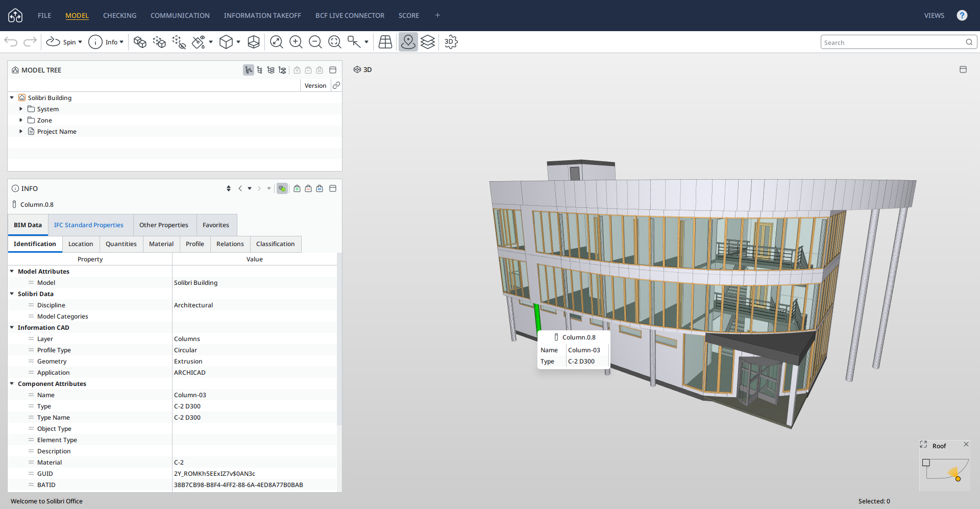Click the link icon beside Version
This screenshot has width=980, height=509.
tap(336, 85)
